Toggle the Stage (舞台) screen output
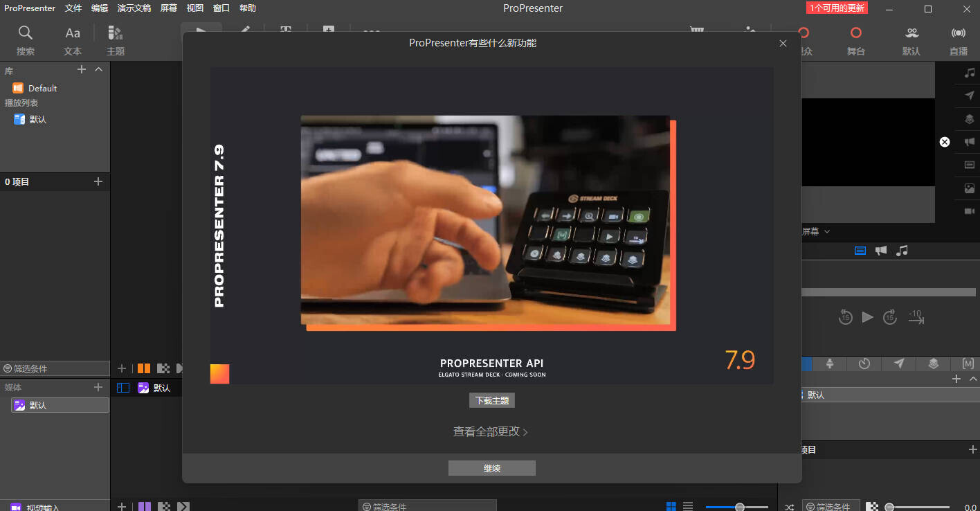The image size is (980, 511). (856, 40)
